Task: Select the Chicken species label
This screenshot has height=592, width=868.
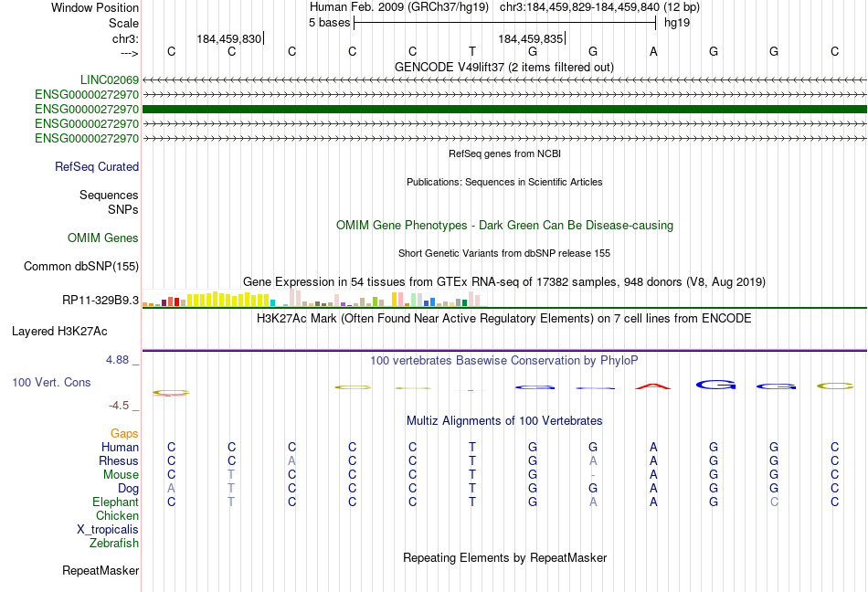Action: (117, 515)
